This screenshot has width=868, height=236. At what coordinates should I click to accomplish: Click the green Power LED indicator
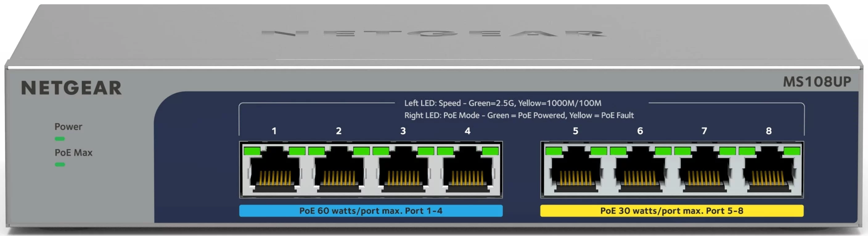[x=59, y=139]
